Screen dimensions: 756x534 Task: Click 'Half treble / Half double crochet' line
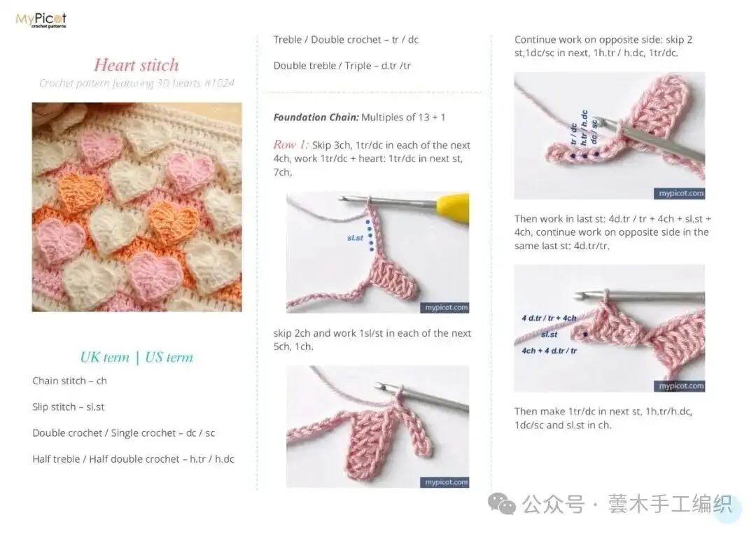pyautogui.click(x=133, y=459)
